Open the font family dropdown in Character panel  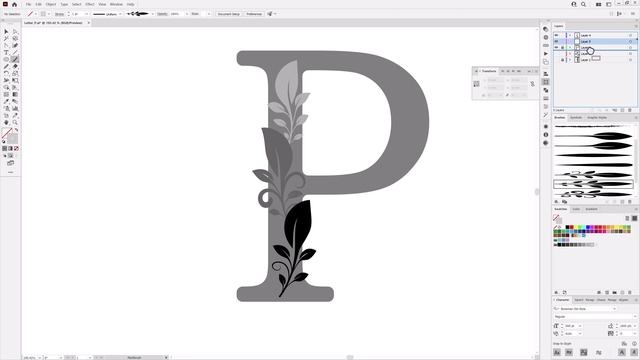point(614,309)
